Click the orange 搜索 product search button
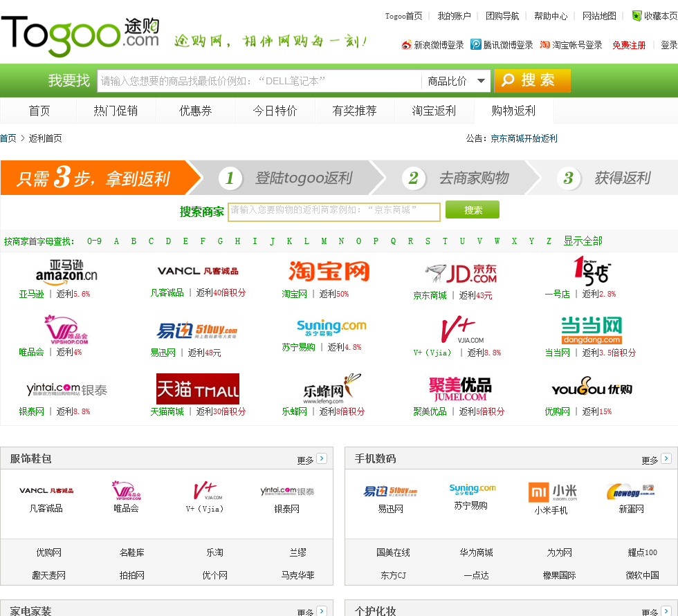This screenshot has height=616, width=678. [532, 80]
